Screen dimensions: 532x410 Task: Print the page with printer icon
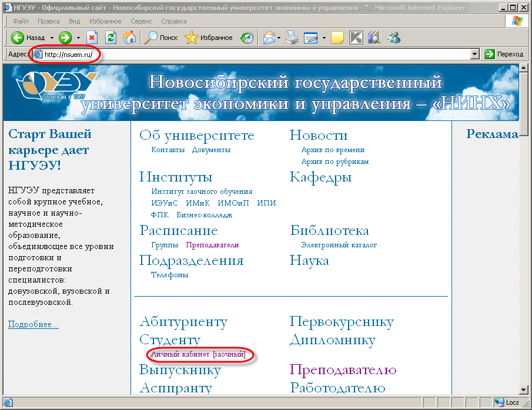(x=292, y=38)
